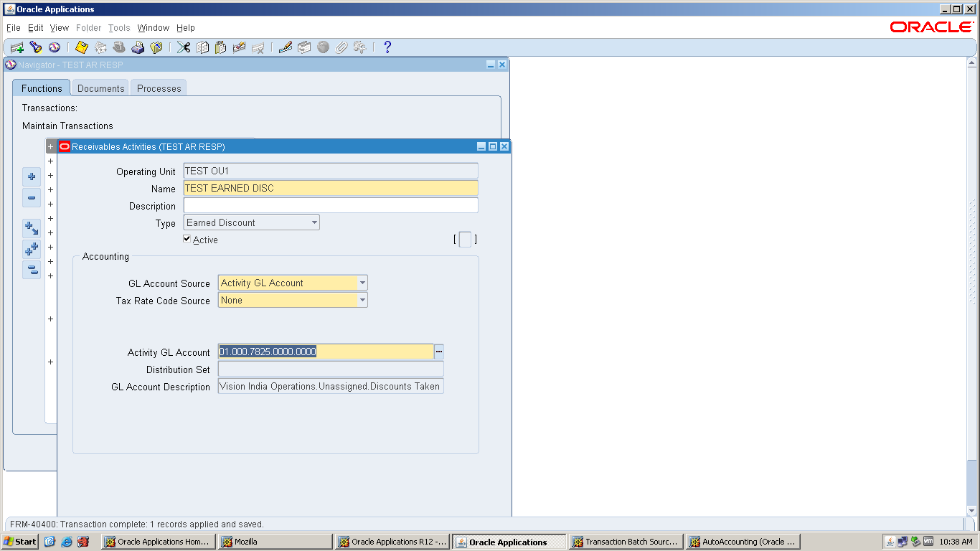The height and width of the screenshot is (551, 980).
Task: Switch to the Documents tab
Action: pyautogui.click(x=100, y=88)
